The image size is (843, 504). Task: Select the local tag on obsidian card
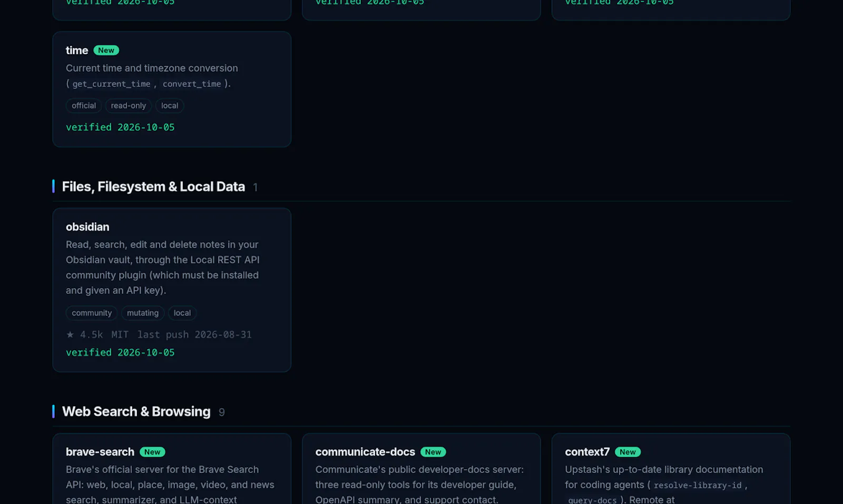182,313
